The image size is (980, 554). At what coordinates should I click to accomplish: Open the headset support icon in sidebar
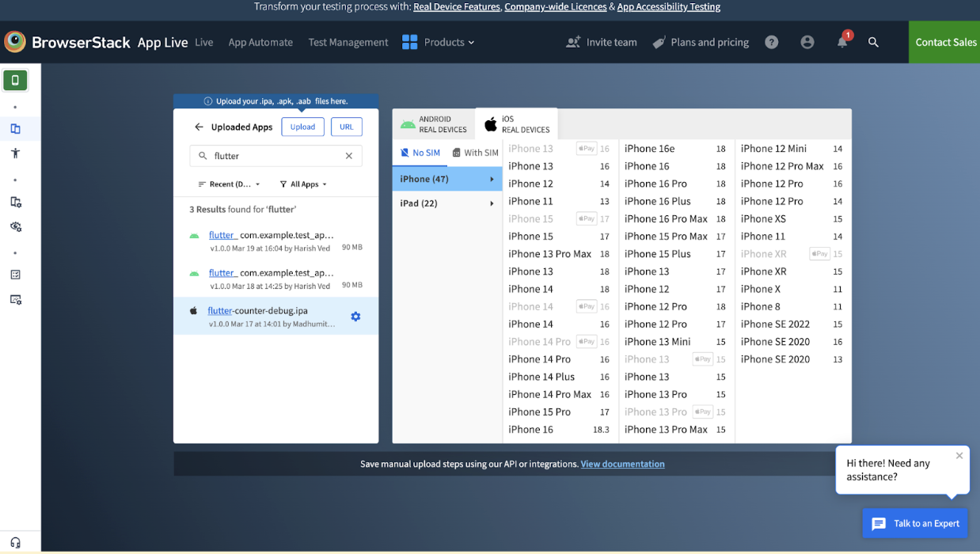coord(15,543)
